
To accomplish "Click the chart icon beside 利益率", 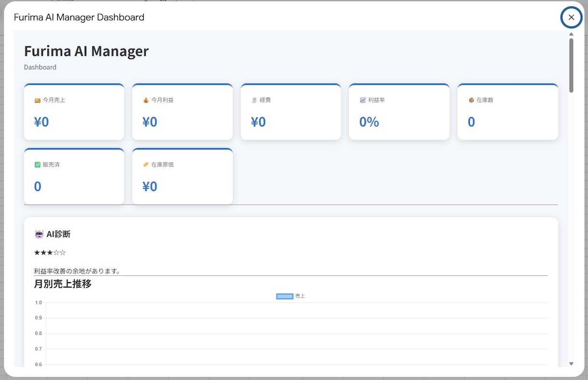I will click(x=363, y=100).
